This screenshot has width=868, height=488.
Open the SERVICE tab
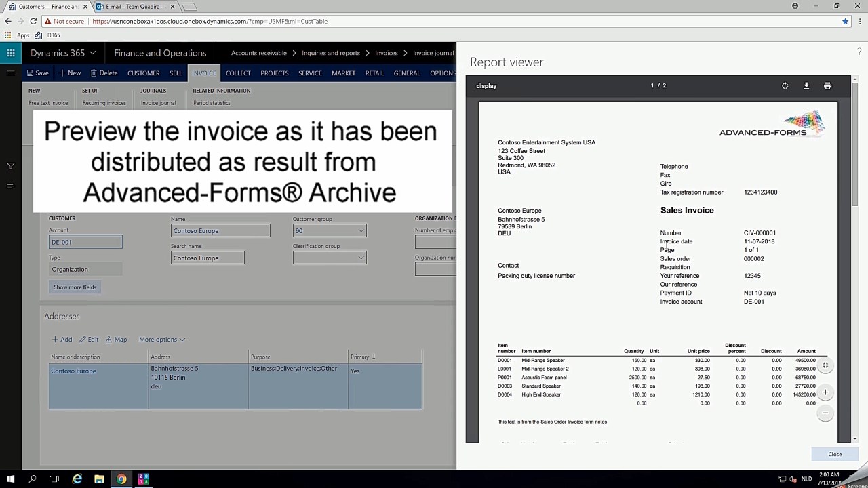point(310,73)
